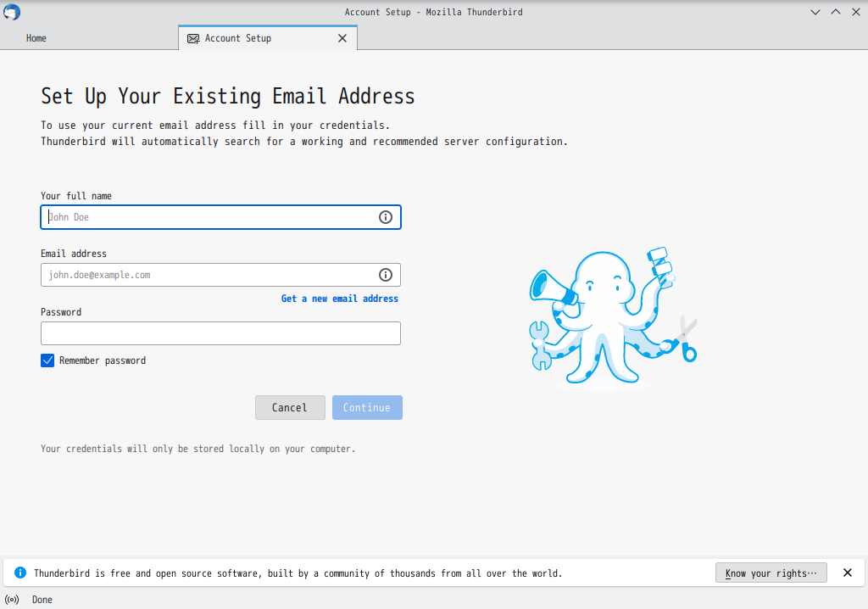The image size is (868, 609).
Task: Click the blue info icon in notification bar
Action: [20, 573]
